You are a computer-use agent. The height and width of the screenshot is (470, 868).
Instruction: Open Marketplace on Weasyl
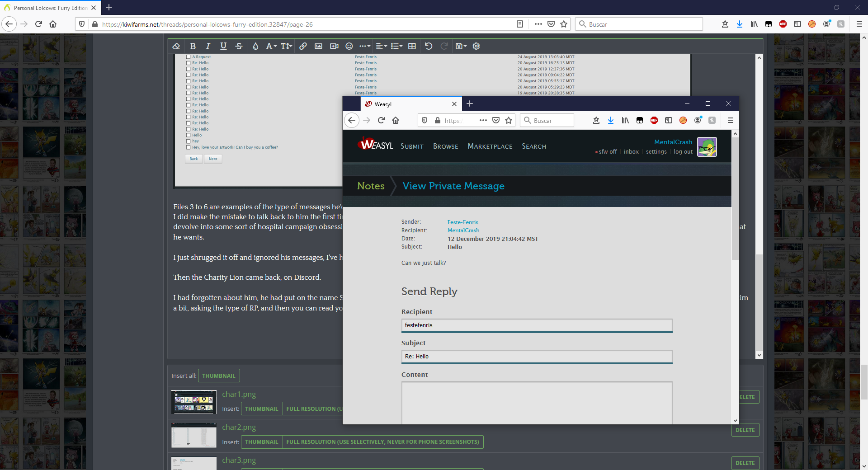click(x=490, y=146)
